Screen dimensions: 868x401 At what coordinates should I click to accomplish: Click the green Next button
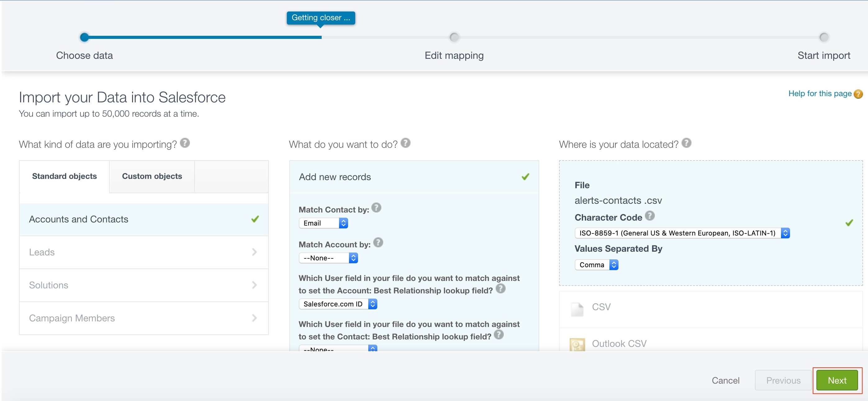pyautogui.click(x=837, y=380)
